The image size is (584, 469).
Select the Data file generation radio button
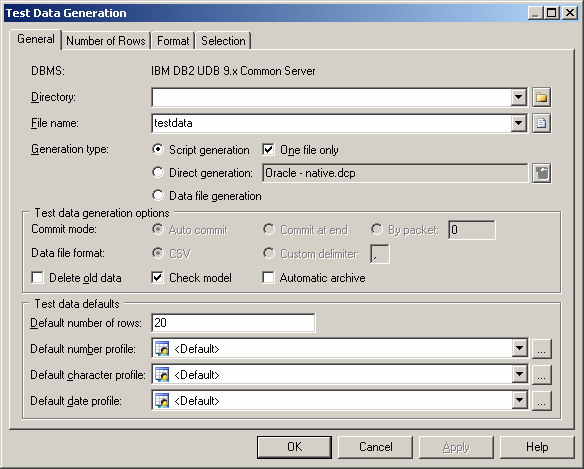158,195
